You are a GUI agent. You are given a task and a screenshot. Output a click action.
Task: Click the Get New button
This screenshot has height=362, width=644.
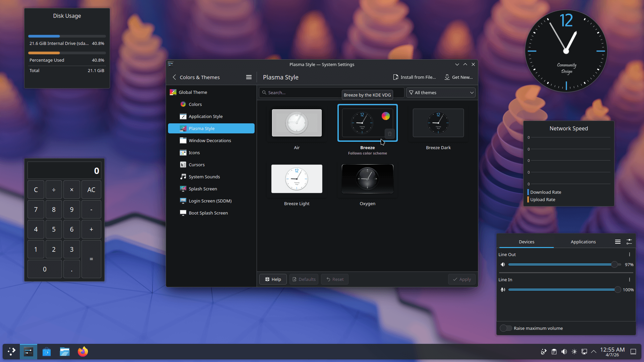(459, 77)
